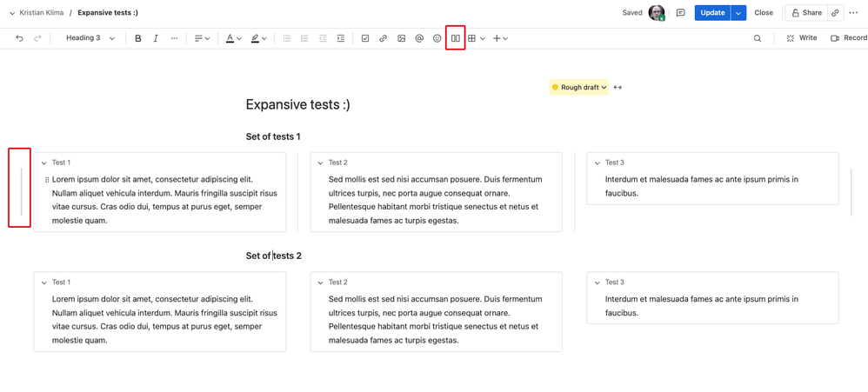868x392 pixels.
Task: Open the Heading 3 text style dropdown
Action: pos(90,38)
